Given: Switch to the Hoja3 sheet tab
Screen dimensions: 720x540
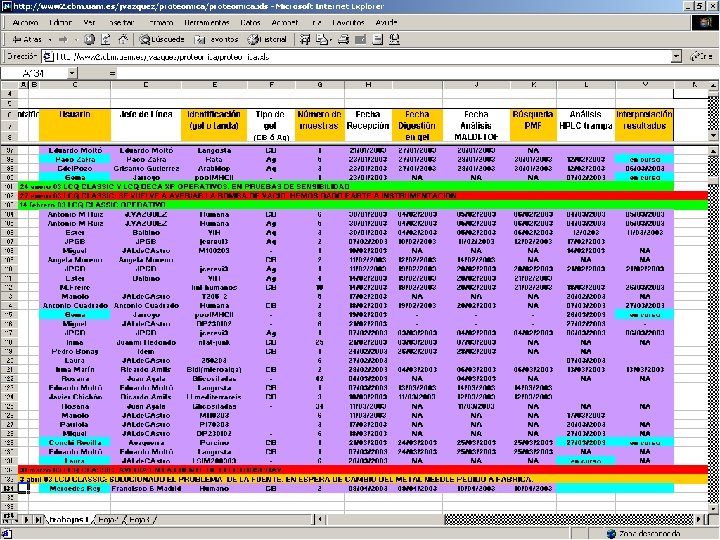Looking at the screenshot, I should 141,520.
